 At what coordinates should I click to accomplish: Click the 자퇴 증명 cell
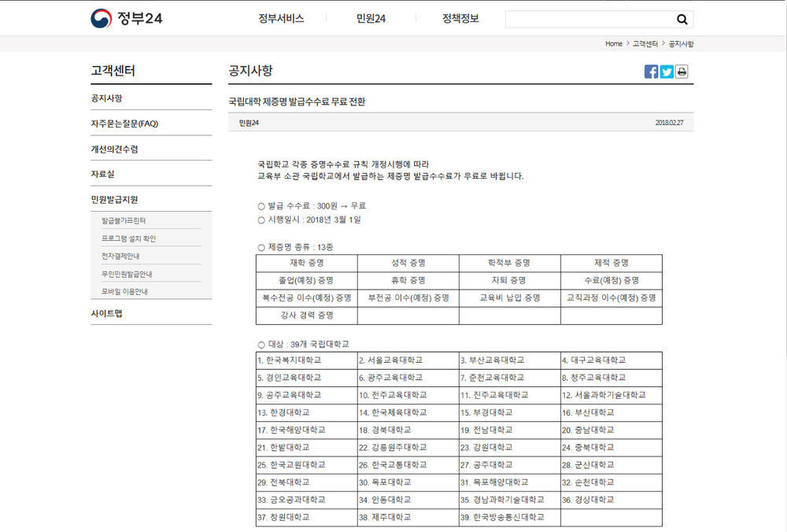pyautogui.click(x=509, y=280)
